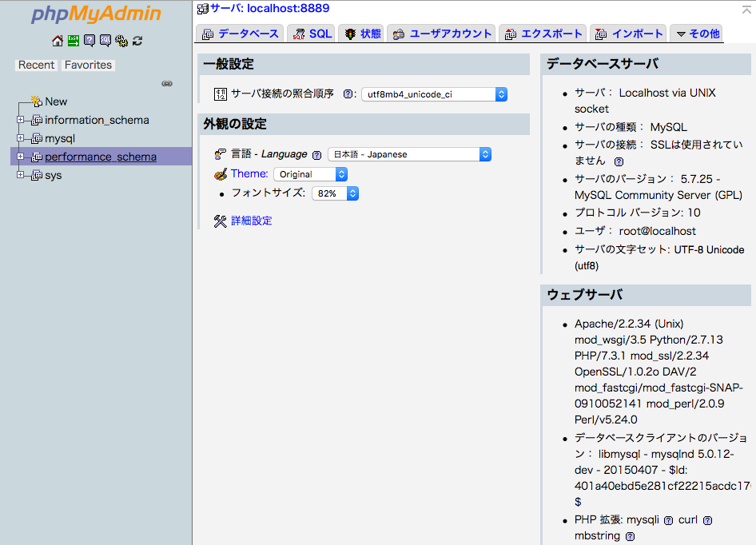The width and height of the screenshot is (756, 545).
Task: Open the エクスポート (Export) tab
Action: tap(543, 34)
